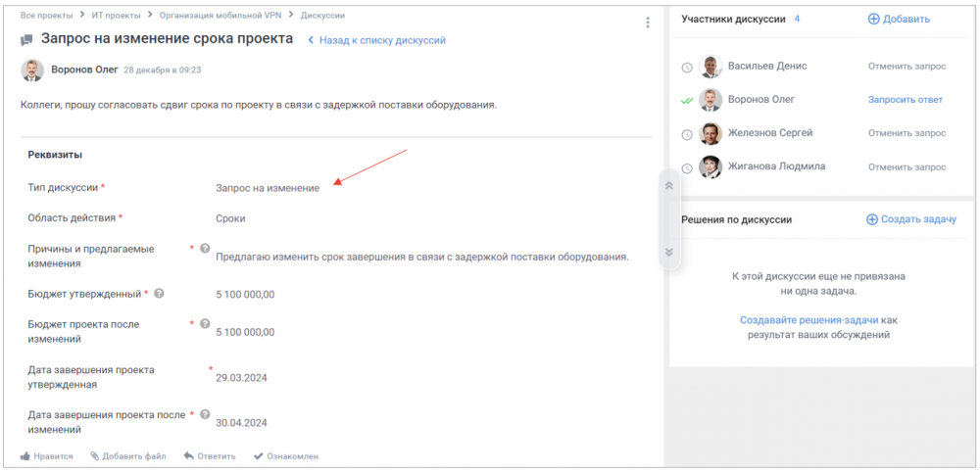Go back via Назад к списку дискуссий
This screenshot has width=980, height=473.
pyautogui.click(x=377, y=40)
